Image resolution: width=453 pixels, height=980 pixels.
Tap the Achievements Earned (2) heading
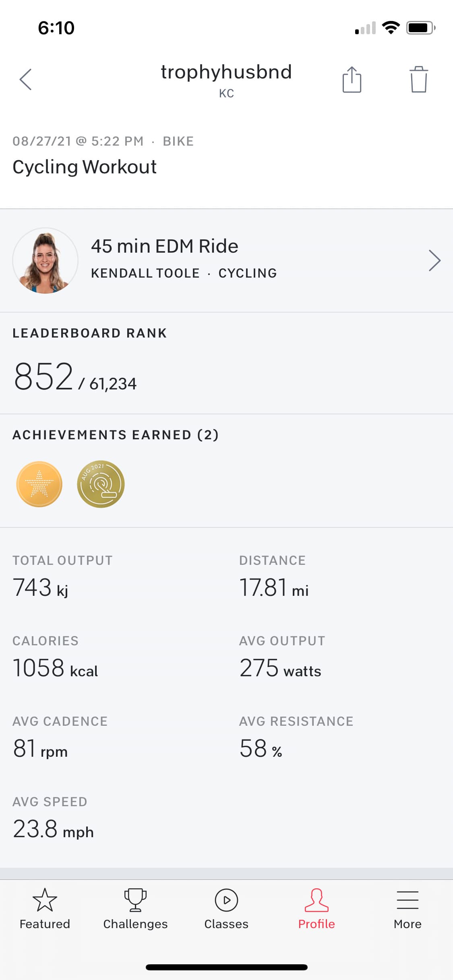point(116,435)
